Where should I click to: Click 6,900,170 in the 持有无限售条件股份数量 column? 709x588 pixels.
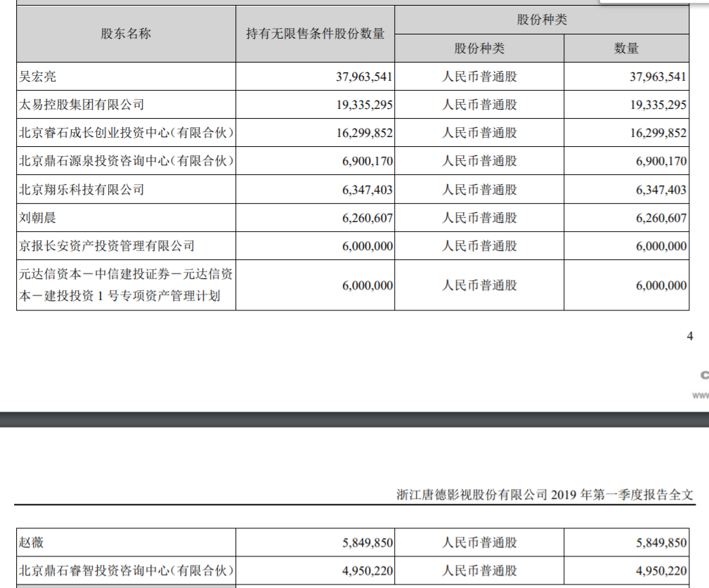pos(367,161)
